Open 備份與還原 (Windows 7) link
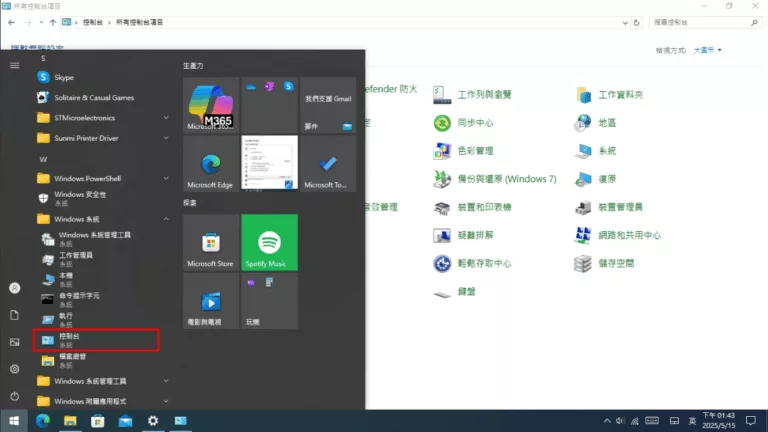Screen dimensions: 768x432 [506, 179]
